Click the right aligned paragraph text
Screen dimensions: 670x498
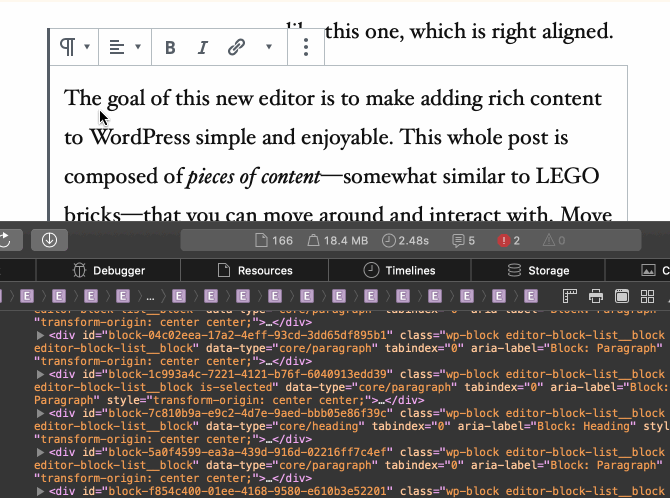(469, 32)
